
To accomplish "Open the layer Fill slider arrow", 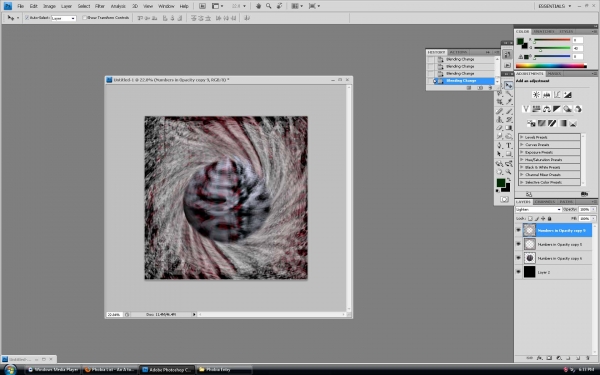I will click(x=593, y=218).
